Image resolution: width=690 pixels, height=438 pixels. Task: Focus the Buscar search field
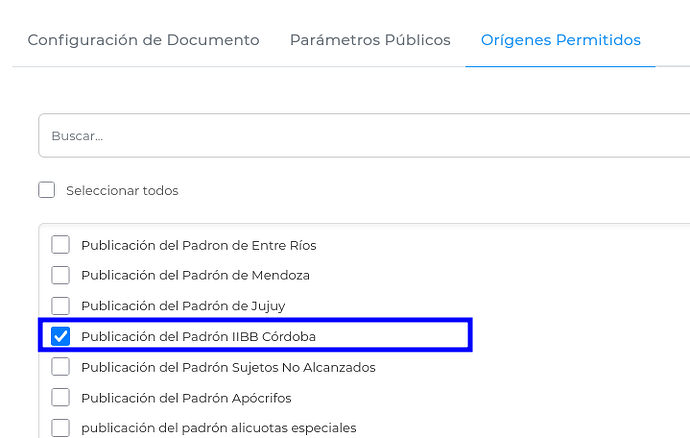pos(364,136)
